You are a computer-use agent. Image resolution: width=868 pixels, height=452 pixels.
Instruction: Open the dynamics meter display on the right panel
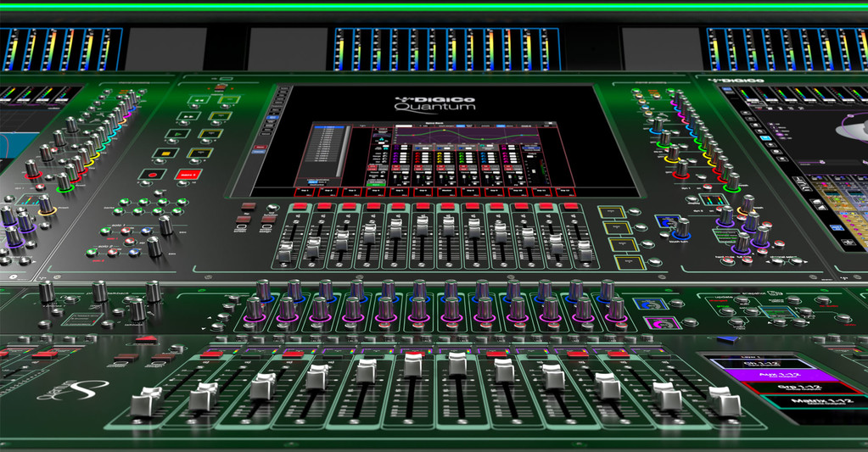pos(713,200)
